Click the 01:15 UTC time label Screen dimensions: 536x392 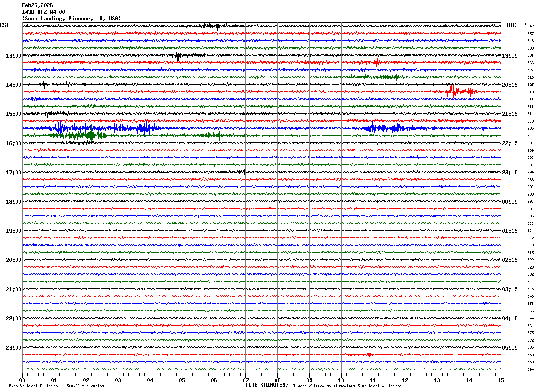[509, 231]
